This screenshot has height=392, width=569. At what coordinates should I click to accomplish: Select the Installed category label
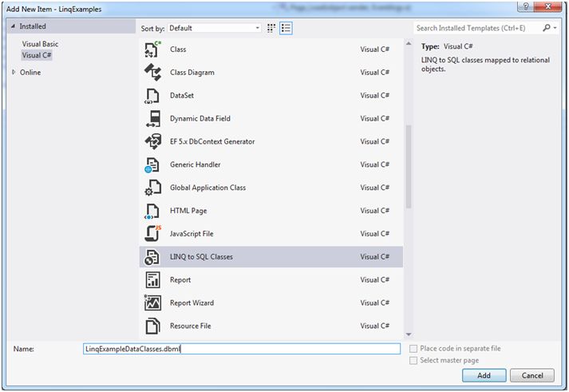click(33, 26)
